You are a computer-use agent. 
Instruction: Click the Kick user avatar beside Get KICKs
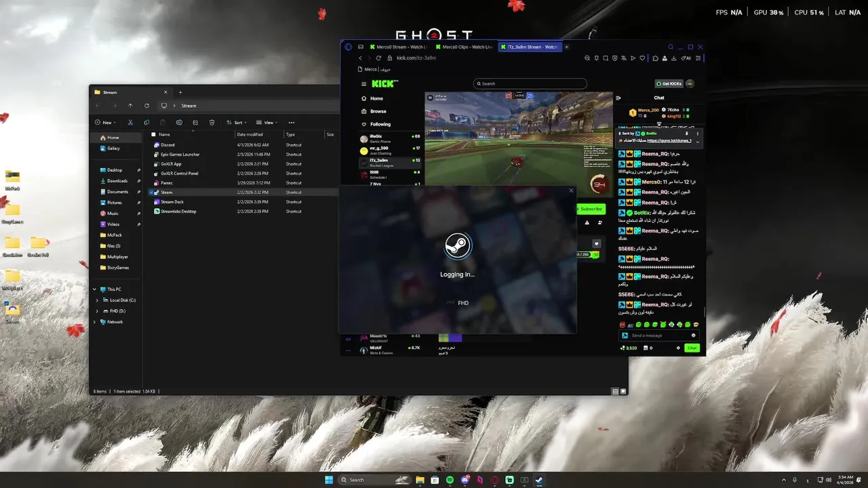click(x=690, y=84)
